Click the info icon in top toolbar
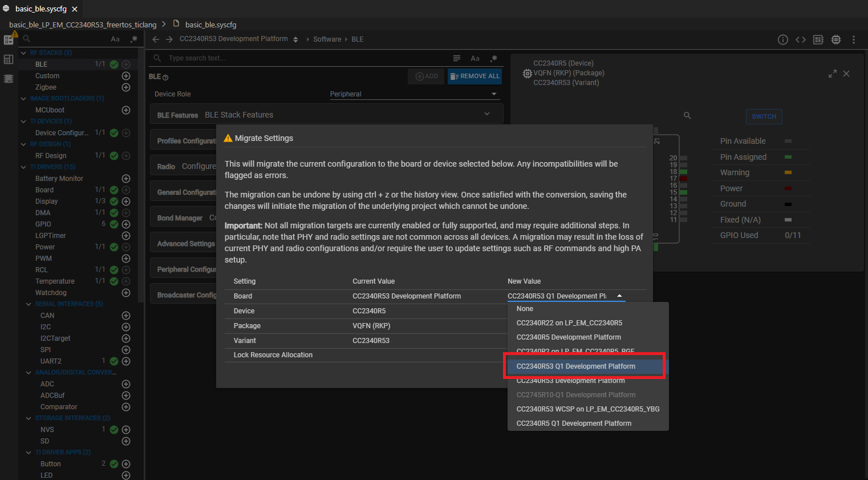 pos(783,39)
